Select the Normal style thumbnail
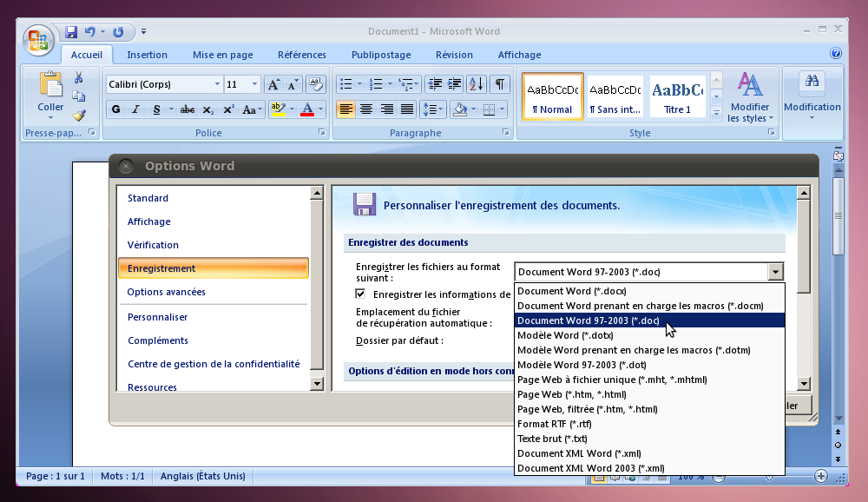868x502 pixels. pyautogui.click(x=552, y=96)
